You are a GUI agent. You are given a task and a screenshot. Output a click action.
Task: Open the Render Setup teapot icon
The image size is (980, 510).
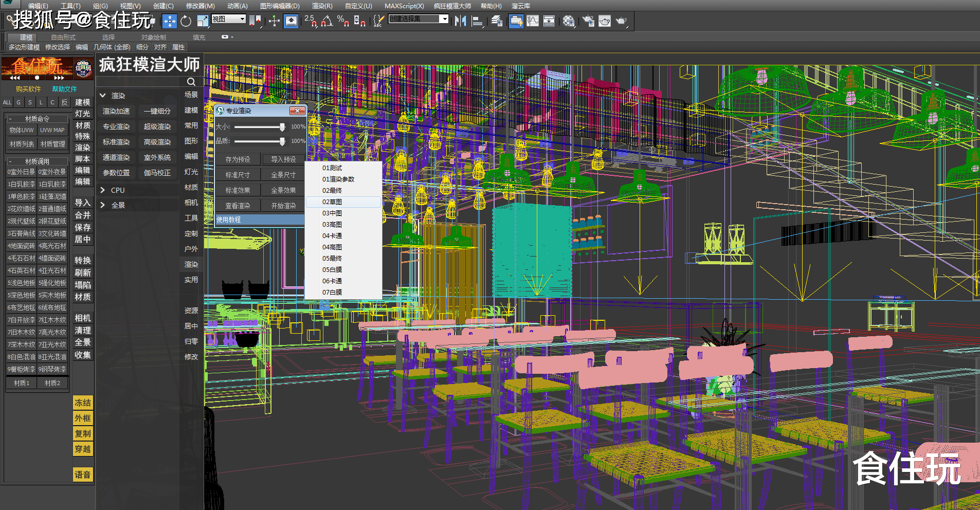click(588, 21)
